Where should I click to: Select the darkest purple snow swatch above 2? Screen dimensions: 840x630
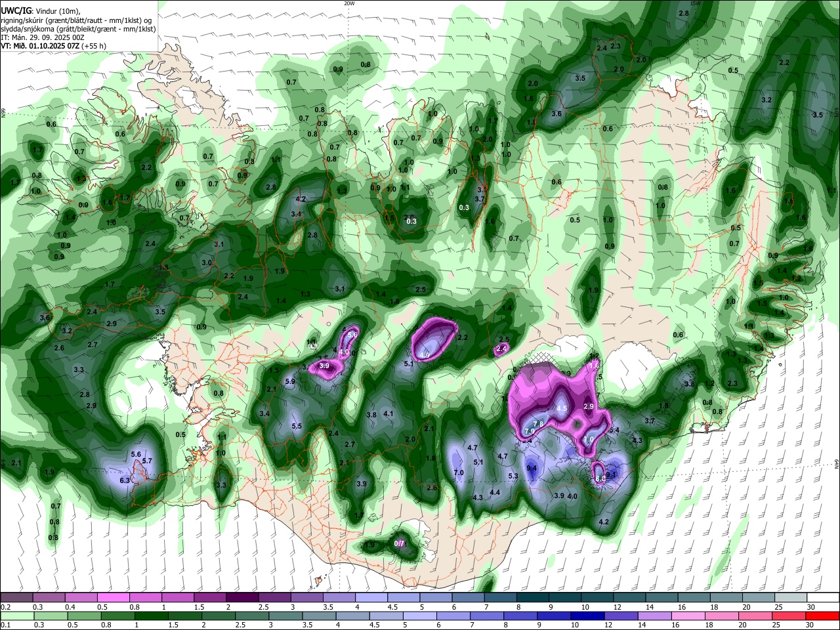coord(241,598)
